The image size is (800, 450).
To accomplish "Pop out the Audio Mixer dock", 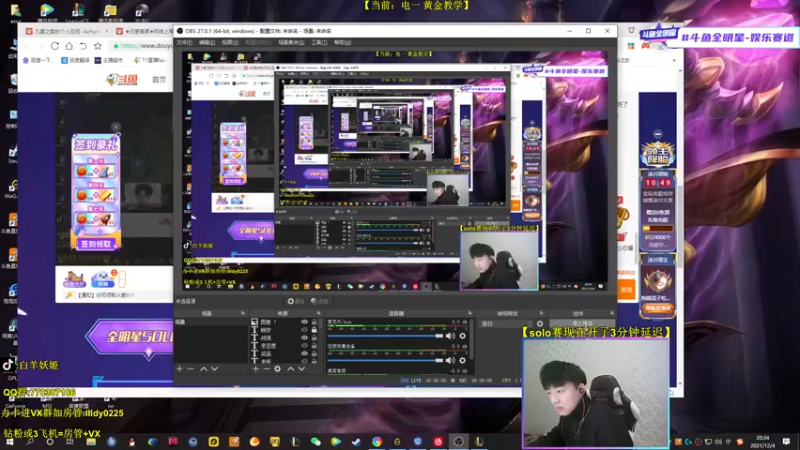I will click(469, 313).
